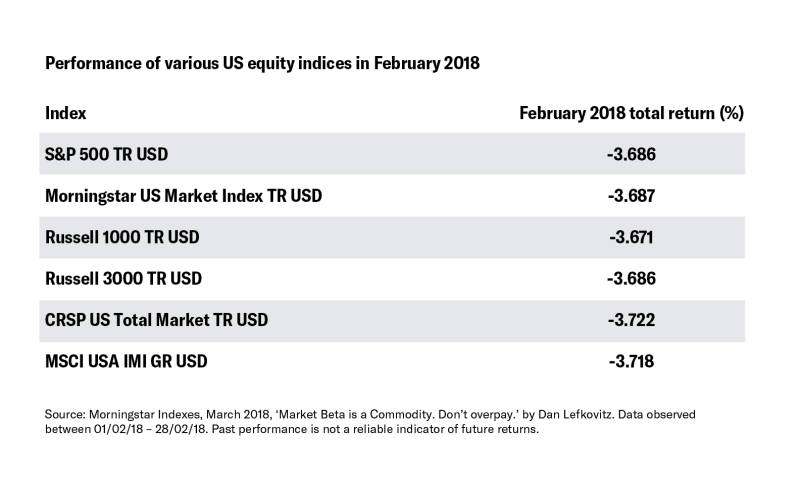Click the -3.686 value for S&P 500
The width and height of the screenshot is (800, 478).
(x=631, y=154)
